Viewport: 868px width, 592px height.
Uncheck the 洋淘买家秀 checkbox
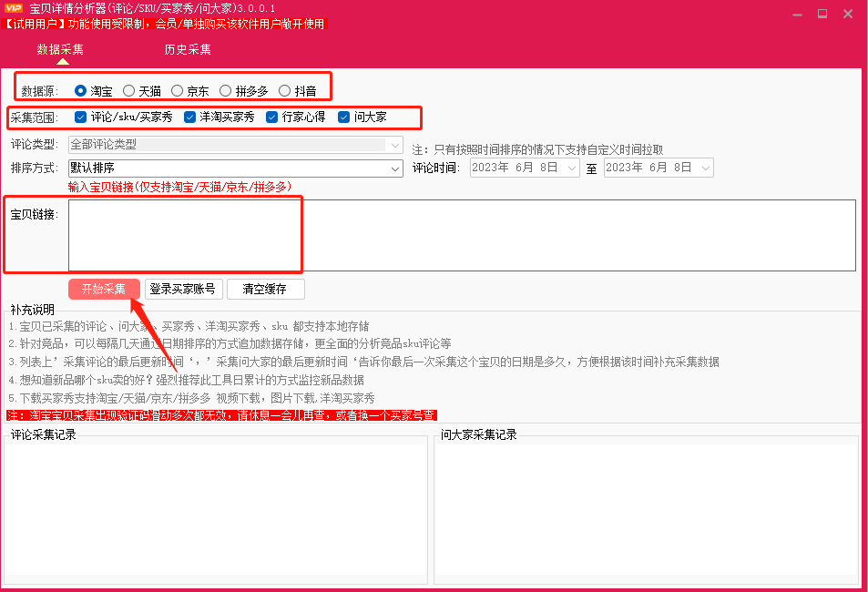click(x=189, y=117)
